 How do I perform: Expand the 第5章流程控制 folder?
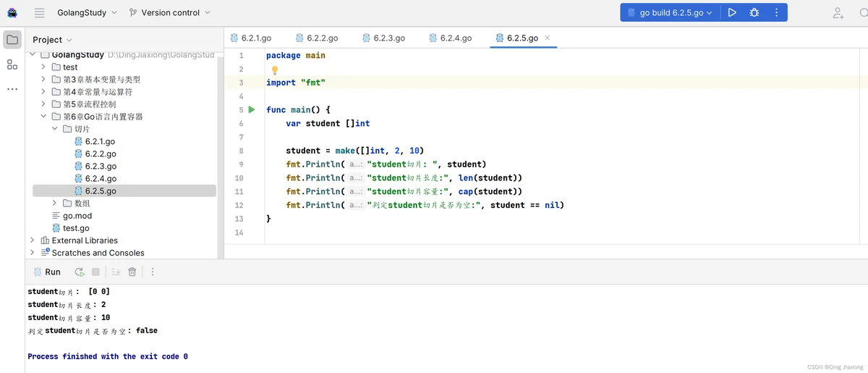(43, 104)
